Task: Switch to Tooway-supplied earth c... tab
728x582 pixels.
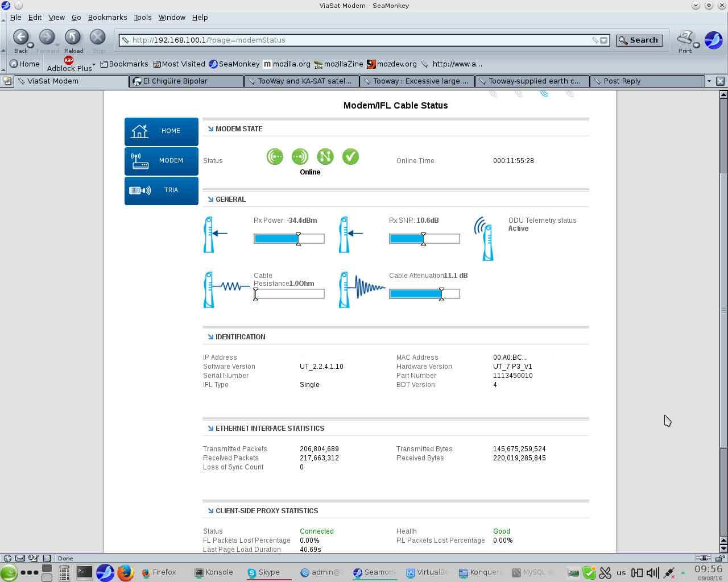Action: 533,81
